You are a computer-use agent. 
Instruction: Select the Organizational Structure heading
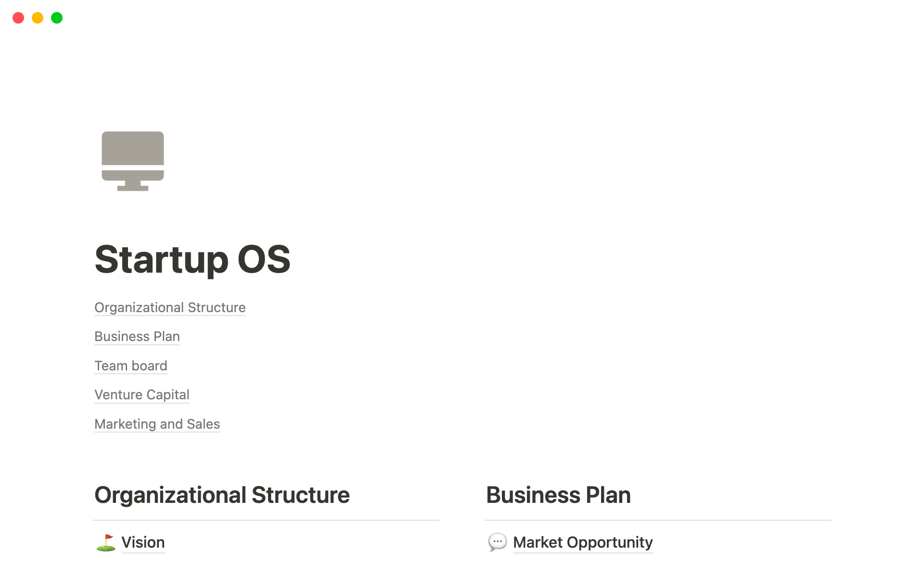click(x=222, y=494)
